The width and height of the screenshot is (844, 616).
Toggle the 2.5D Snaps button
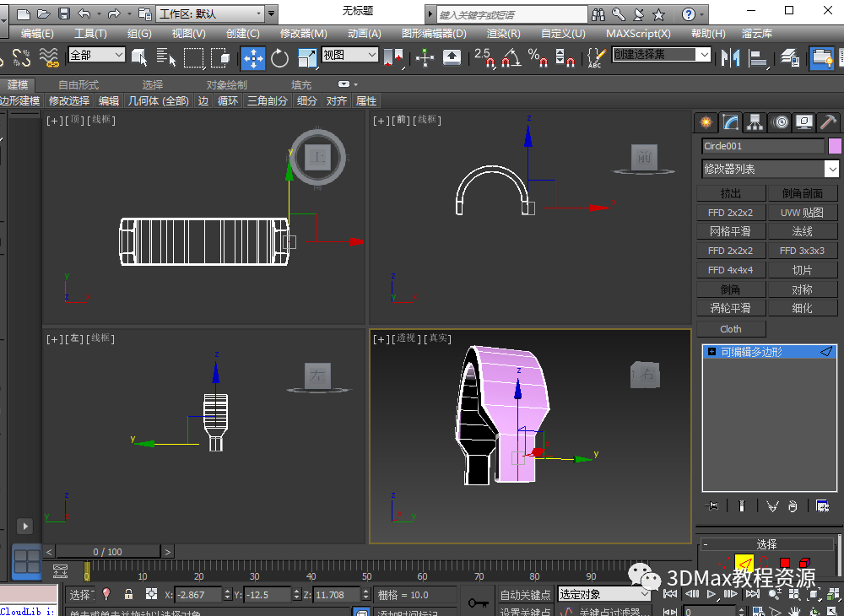(x=484, y=57)
